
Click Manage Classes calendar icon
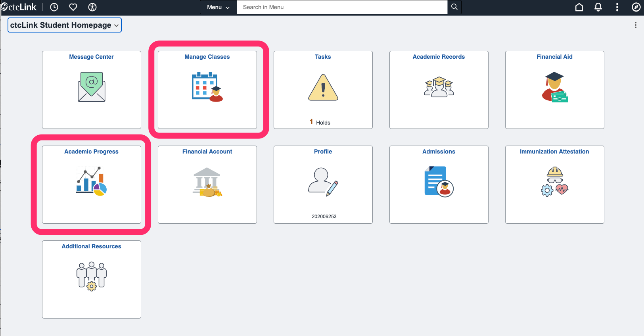coord(207,87)
